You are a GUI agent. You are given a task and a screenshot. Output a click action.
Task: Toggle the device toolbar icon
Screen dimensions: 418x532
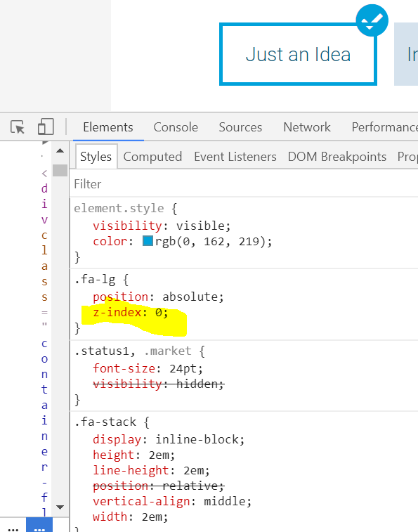click(46, 127)
